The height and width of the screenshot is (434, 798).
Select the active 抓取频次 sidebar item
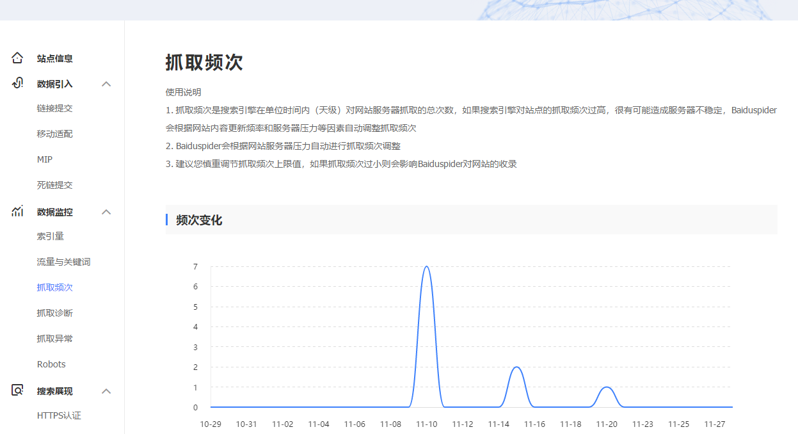(x=54, y=287)
